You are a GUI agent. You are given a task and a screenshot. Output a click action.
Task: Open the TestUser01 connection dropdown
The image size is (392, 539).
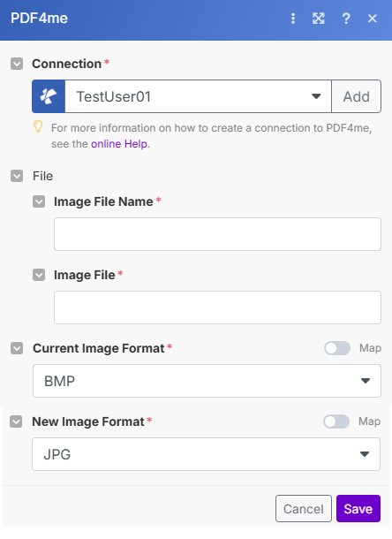tap(199, 96)
